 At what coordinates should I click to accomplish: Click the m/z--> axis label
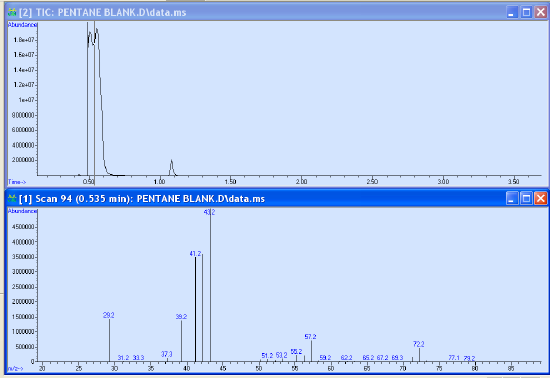coord(15,369)
